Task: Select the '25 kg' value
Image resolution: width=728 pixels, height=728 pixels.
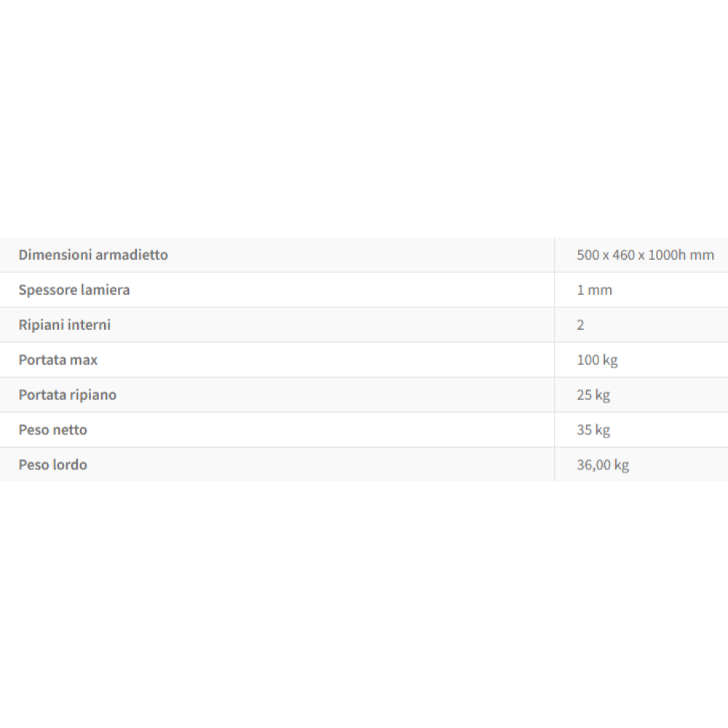Action: click(x=593, y=395)
